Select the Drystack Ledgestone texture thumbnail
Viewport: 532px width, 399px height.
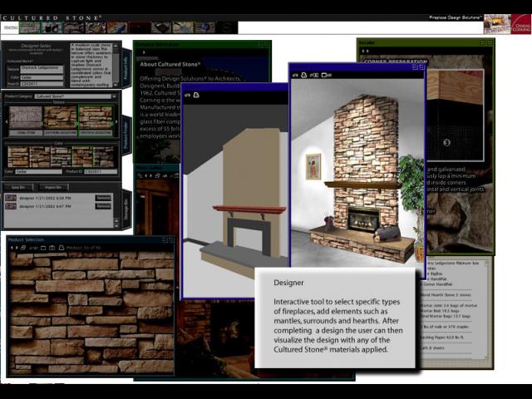96,117
